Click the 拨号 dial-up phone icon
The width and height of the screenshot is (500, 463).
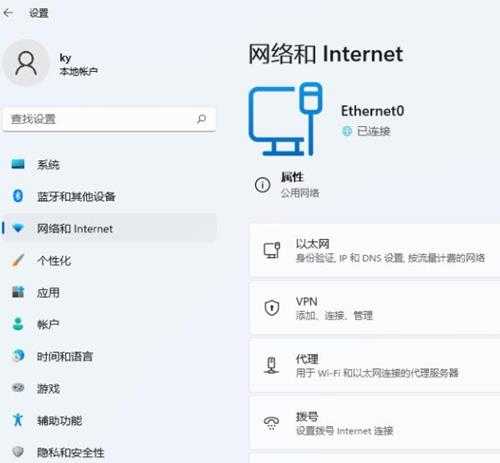pos(272,423)
